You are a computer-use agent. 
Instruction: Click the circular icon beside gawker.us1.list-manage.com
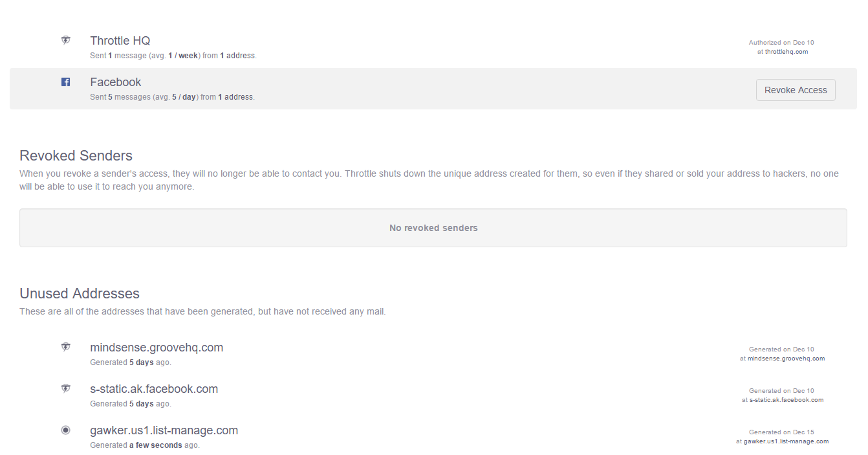click(65, 430)
